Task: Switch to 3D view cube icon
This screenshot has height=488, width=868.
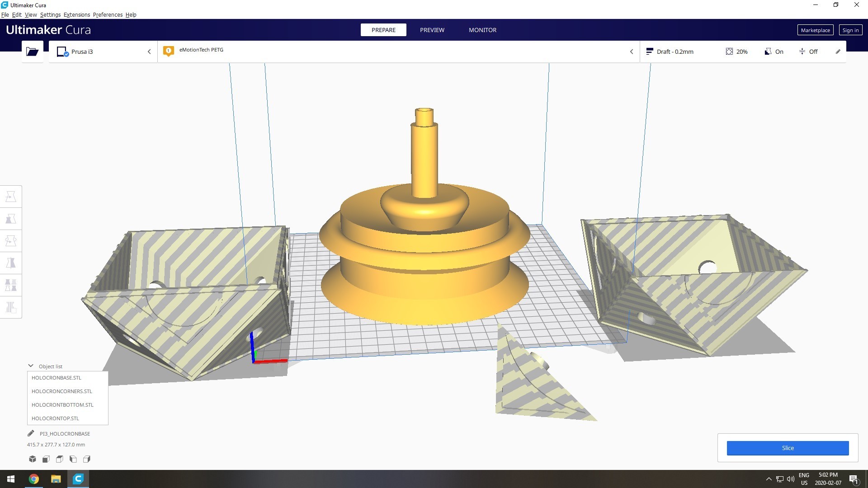Action: tap(33, 459)
